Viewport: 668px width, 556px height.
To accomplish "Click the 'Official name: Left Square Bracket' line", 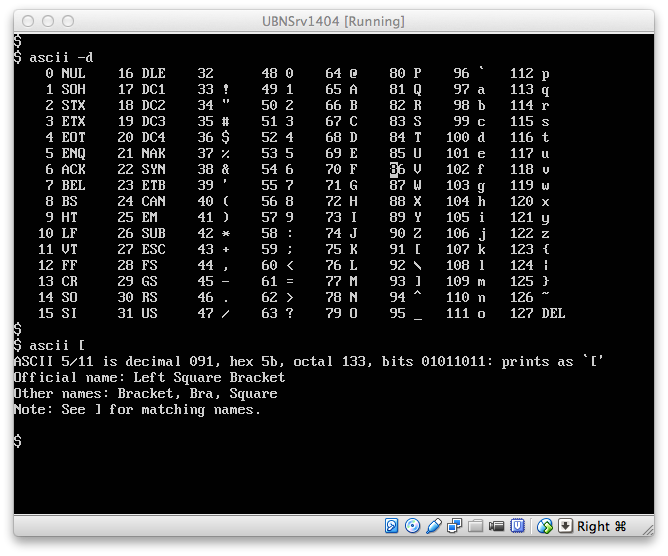I will click(149, 377).
